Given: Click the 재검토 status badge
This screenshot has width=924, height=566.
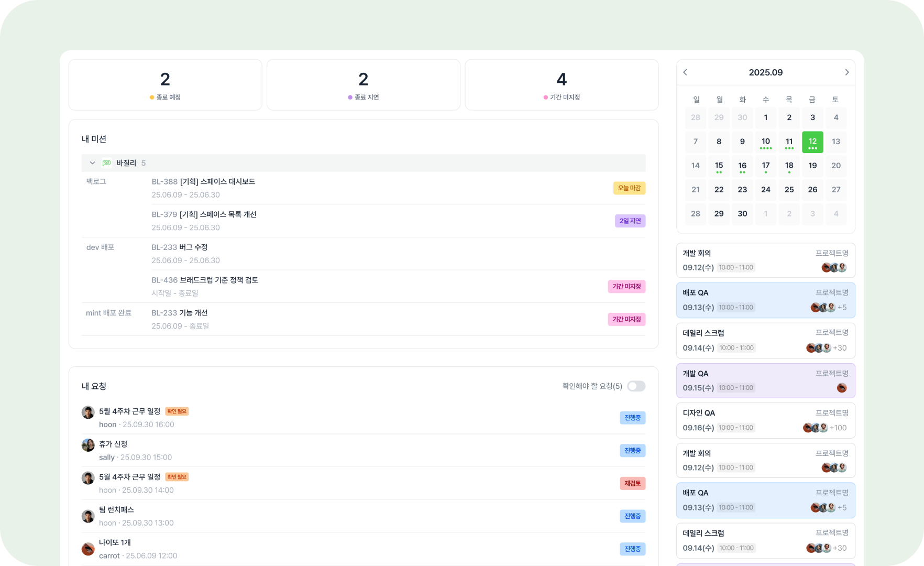Looking at the screenshot, I should coord(632,483).
